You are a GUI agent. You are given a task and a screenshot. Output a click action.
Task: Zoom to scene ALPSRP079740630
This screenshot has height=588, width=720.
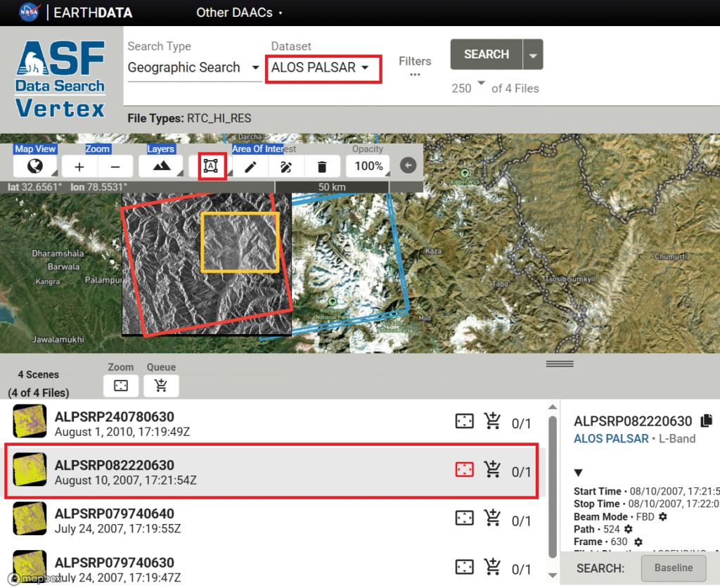(464, 567)
